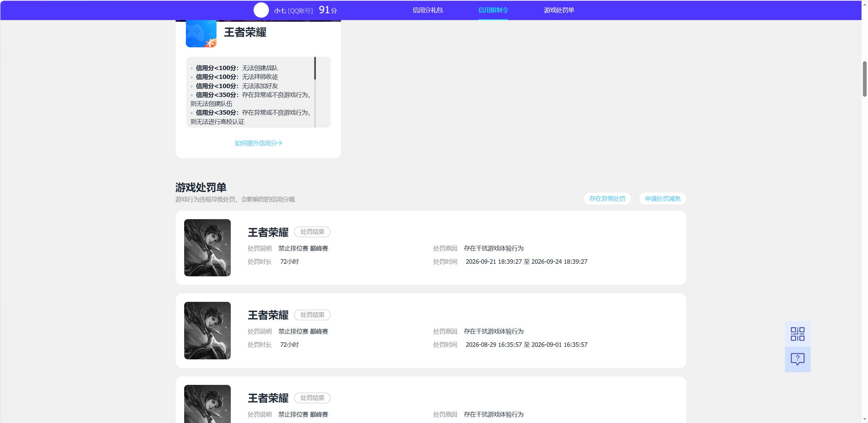868x423 pixels.
Task: Click 禁止排位赛 巅峰赛 in 2026-08-29 record
Action: (x=303, y=331)
